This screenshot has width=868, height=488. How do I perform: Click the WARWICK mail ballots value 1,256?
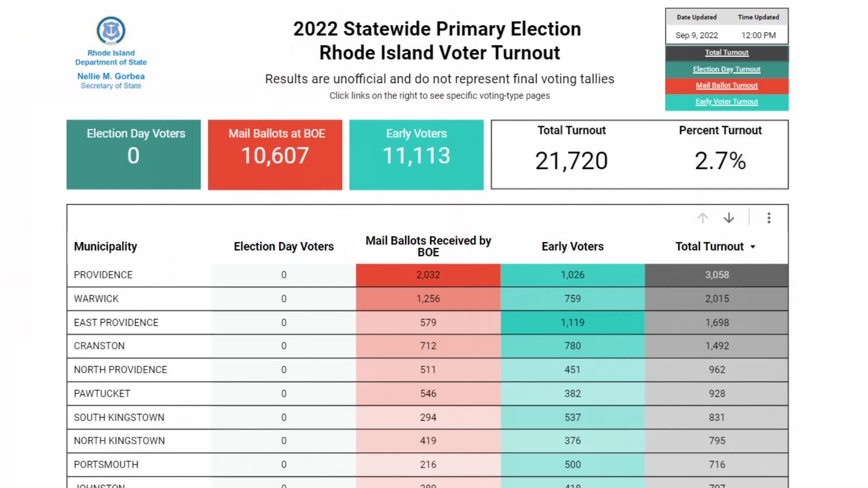(428, 299)
